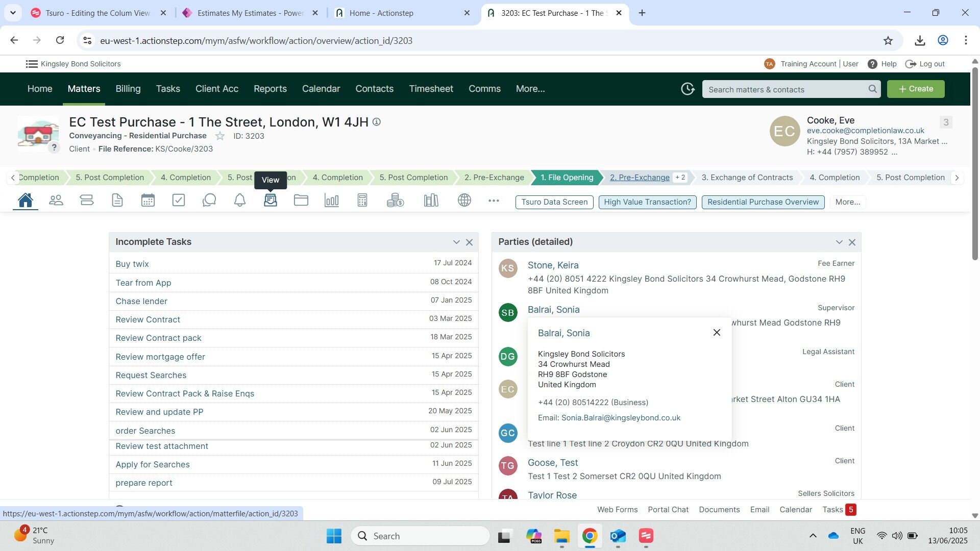The image size is (980, 551).
Task: Click the Tsuro Data Screen button
Action: click(554, 202)
